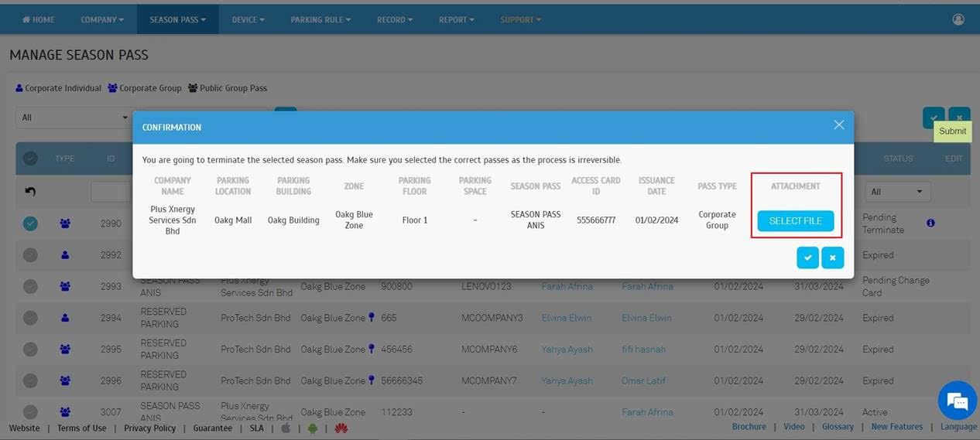Expand the Season Pass menu
This screenshot has width=980, height=440.
pyautogui.click(x=177, y=19)
